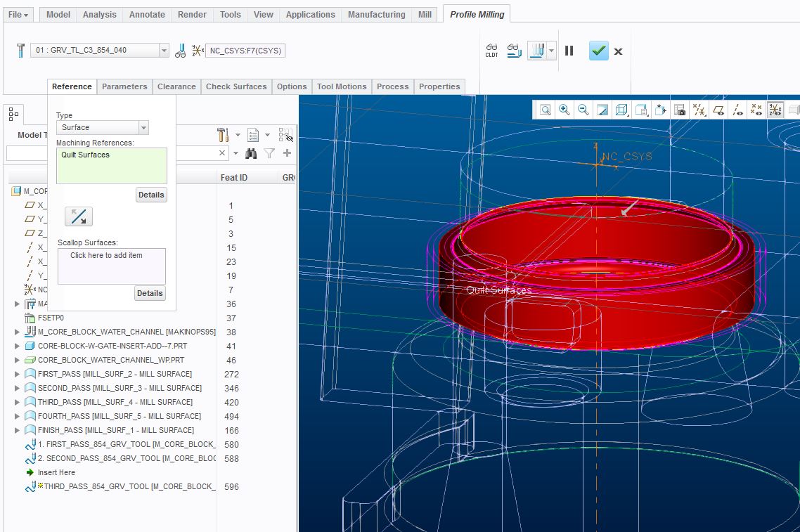This screenshot has height=532, width=800.
Task: Flip the machining side arrow button
Action: coord(79,216)
